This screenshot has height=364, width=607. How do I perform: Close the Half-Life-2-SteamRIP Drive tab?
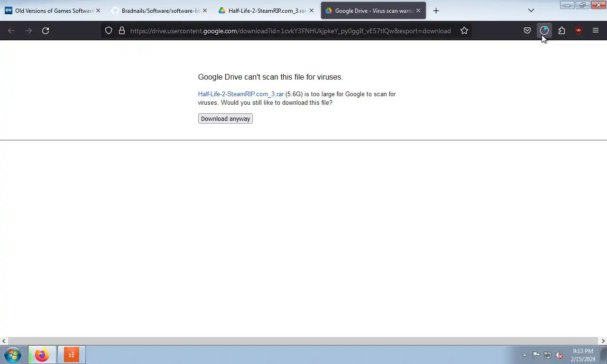(x=312, y=10)
